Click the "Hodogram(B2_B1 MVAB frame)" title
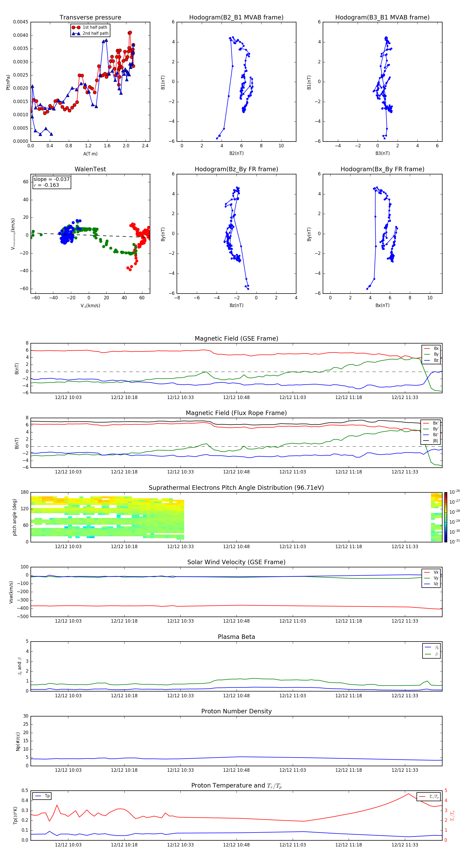The image size is (473, 868). 236,18
